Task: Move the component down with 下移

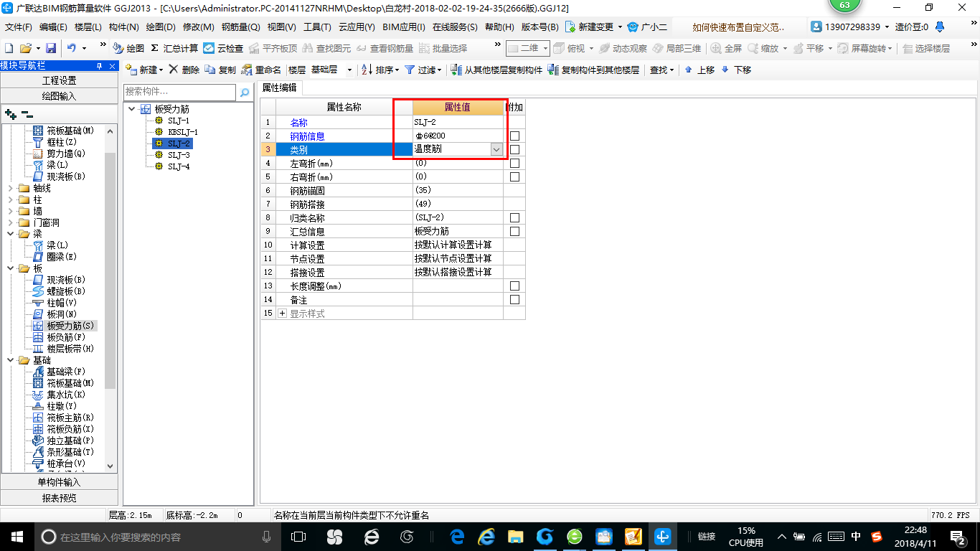Action: click(736, 70)
